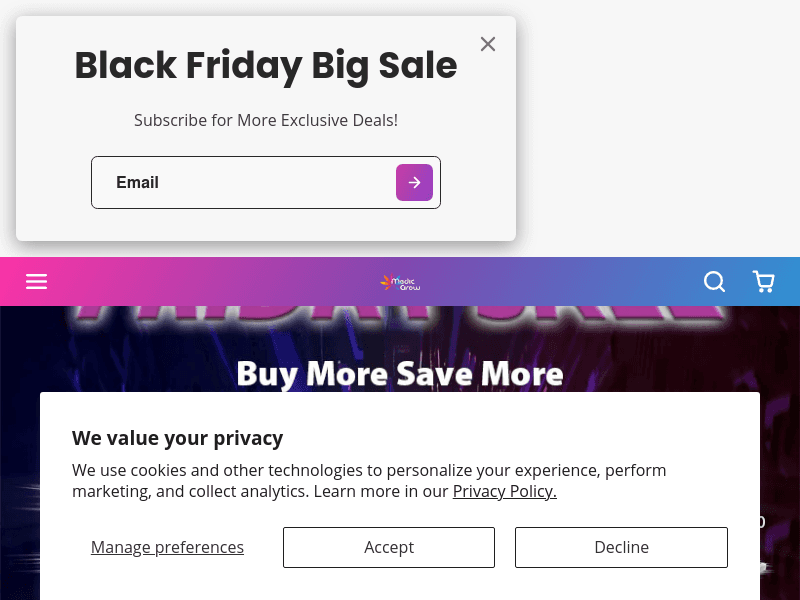The height and width of the screenshot is (600, 800).
Task: Click the We value your privacy heading
Action: click(x=177, y=438)
